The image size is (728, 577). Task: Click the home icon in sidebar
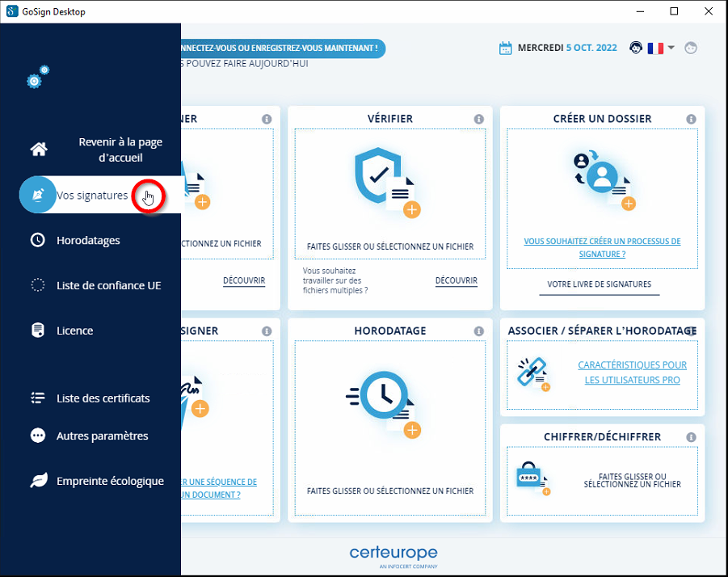[x=39, y=150]
